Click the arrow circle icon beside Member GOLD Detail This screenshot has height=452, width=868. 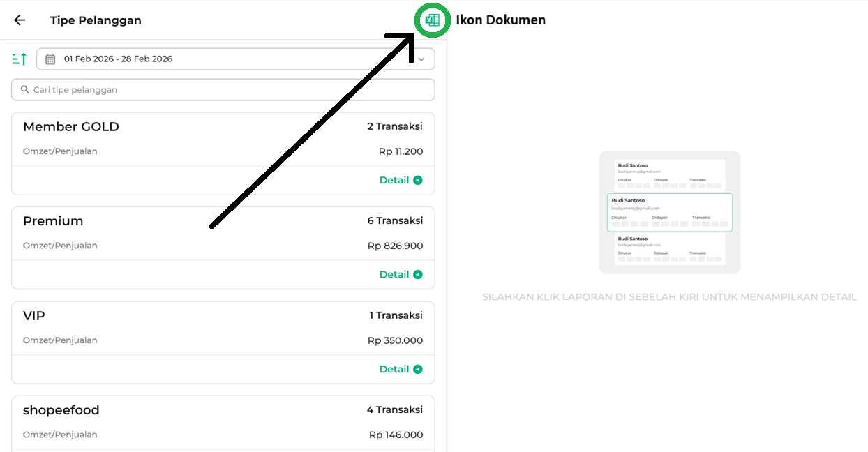click(418, 180)
